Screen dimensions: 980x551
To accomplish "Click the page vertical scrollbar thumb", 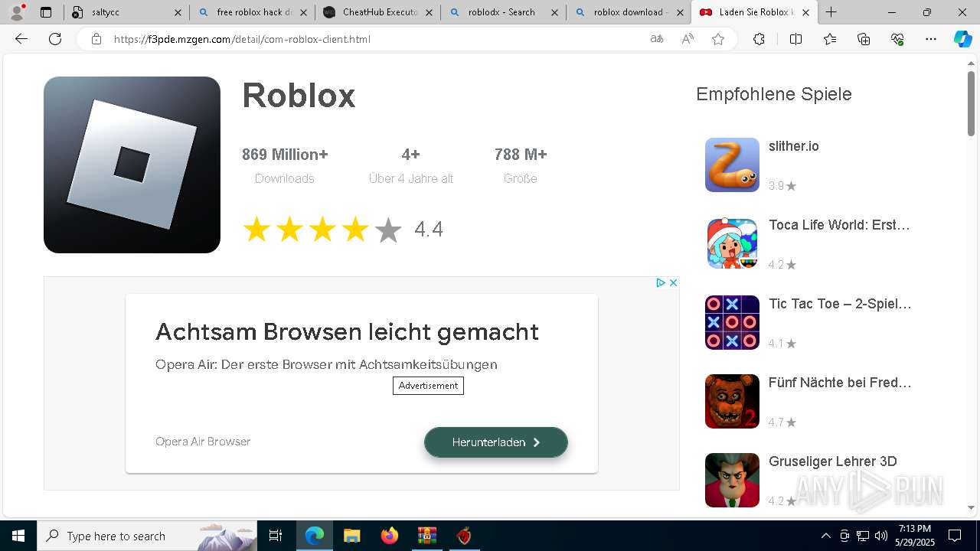I will [971, 103].
